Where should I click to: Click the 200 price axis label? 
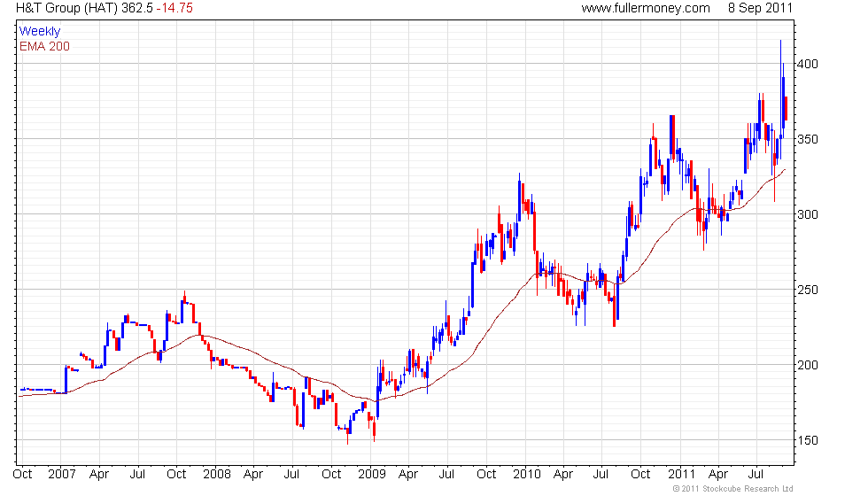(807, 365)
